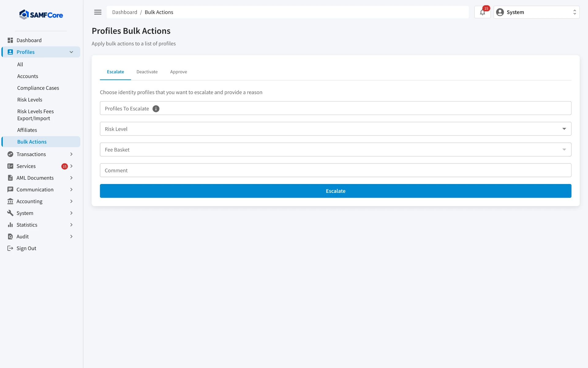Click the blue Escalate button

[335, 191]
